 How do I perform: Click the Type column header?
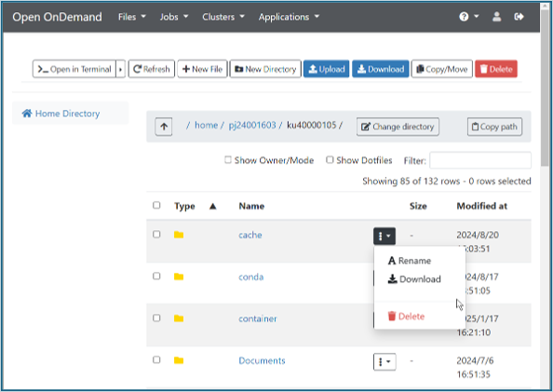(x=184, y=206)
